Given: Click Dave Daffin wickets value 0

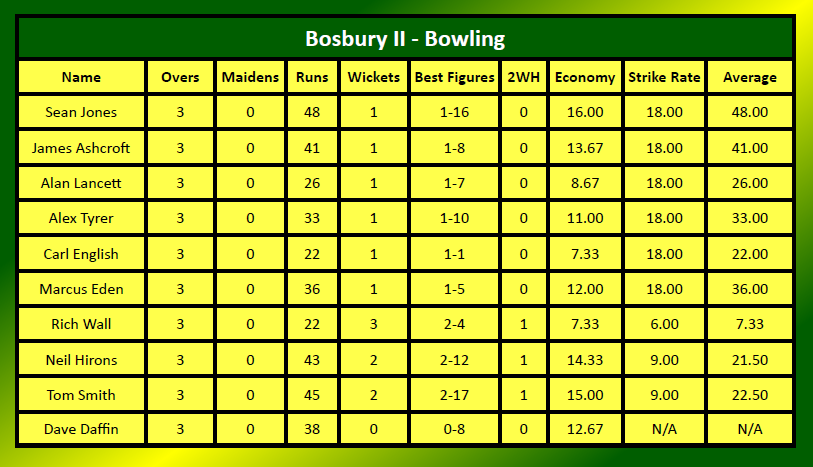Looking at the screenshot, I should pyautogui.click(x=374, y=429).
